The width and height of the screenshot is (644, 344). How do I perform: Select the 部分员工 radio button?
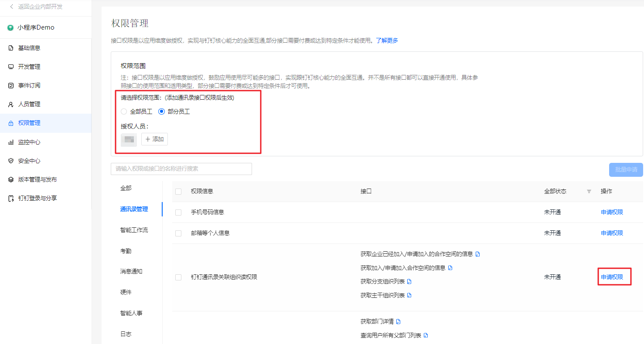coord(161,111)
